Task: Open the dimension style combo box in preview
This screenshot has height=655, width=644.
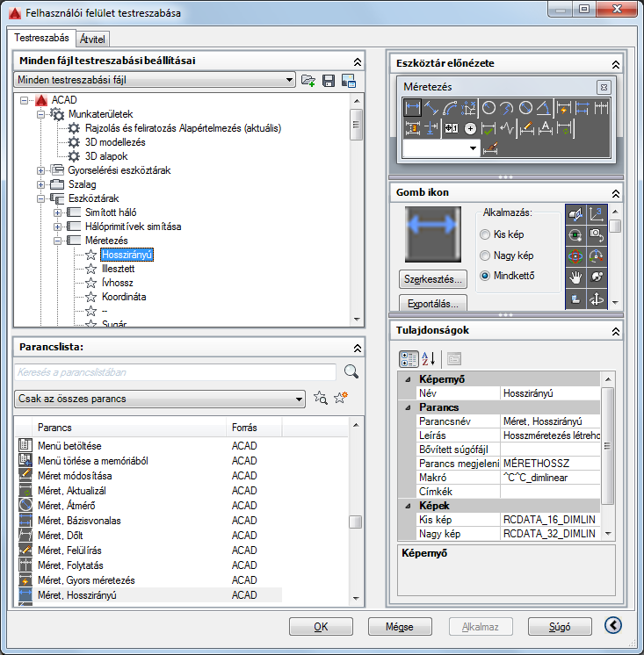Action: pyautogui.click(x=441, y=148)
